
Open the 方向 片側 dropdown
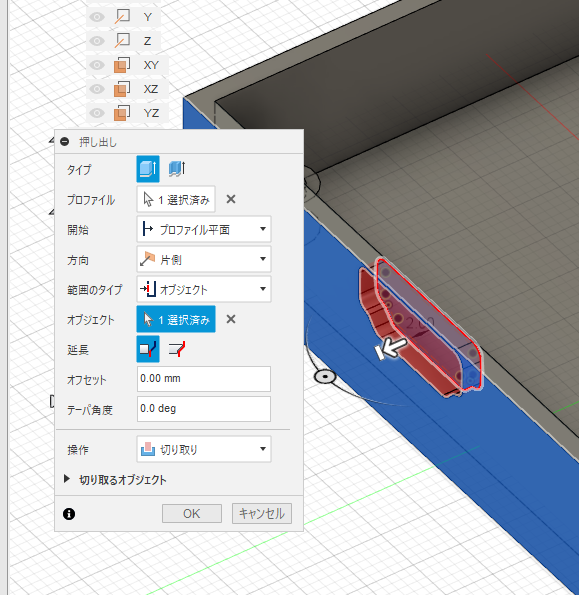click(204, 259)
